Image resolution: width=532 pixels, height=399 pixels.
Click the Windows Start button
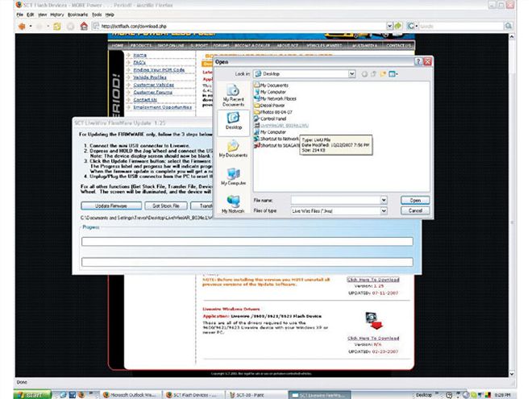click(32, 395)
